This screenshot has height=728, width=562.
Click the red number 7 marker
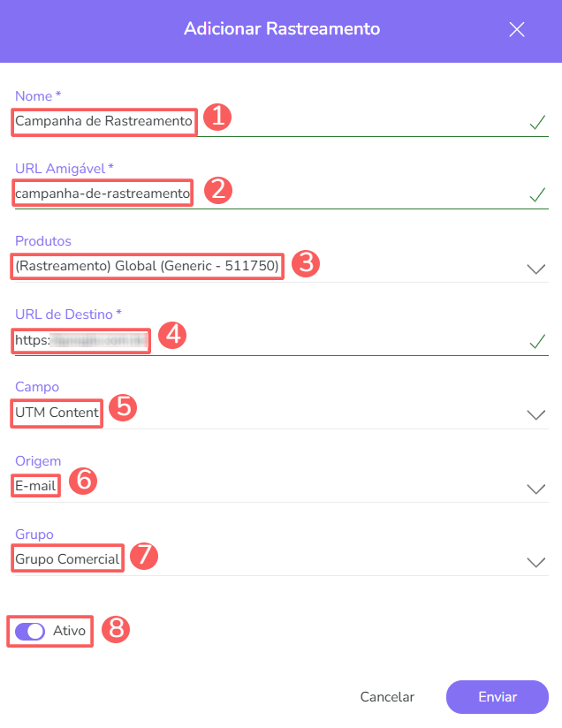pyautogui.click(x=143, y=556)
